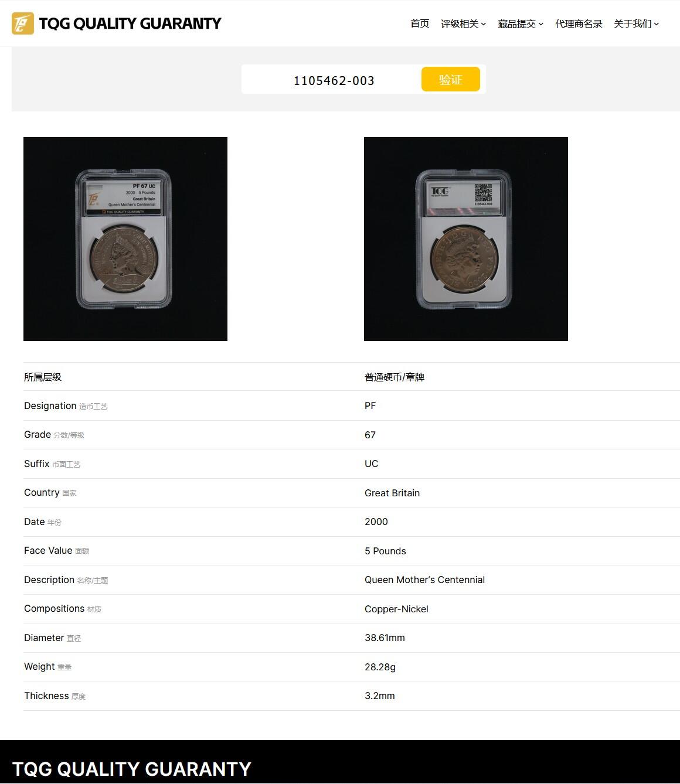
Task: Click the footer TQG QUALITY GUARANTY title
Action: pos(132,769)
